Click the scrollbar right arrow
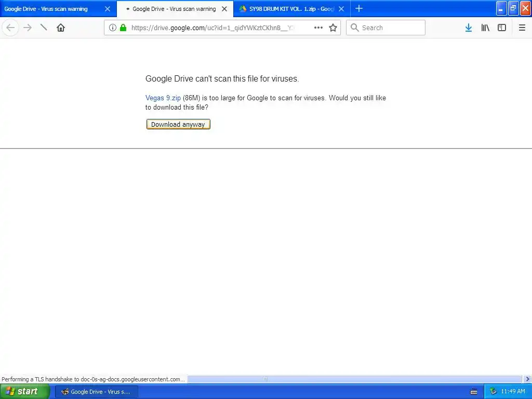The height and width of the screenshot is (399, 532). pyautogui.click(x=527, y=379)
